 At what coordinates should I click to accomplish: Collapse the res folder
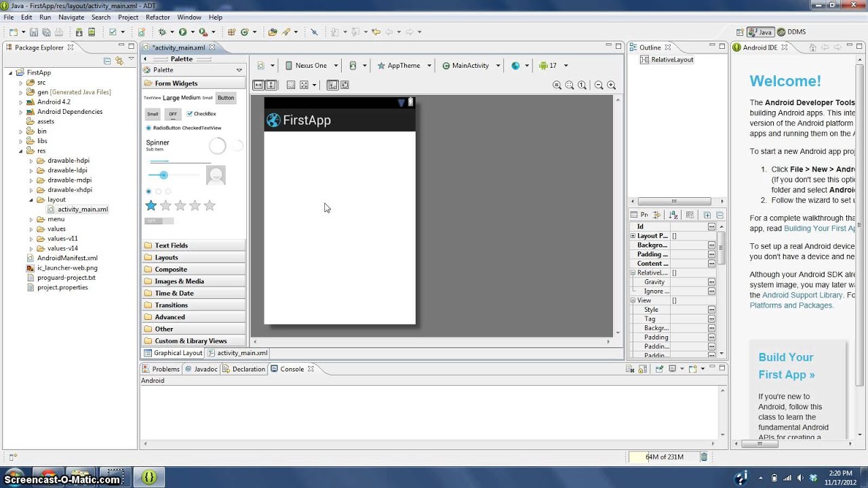[21, 151]
